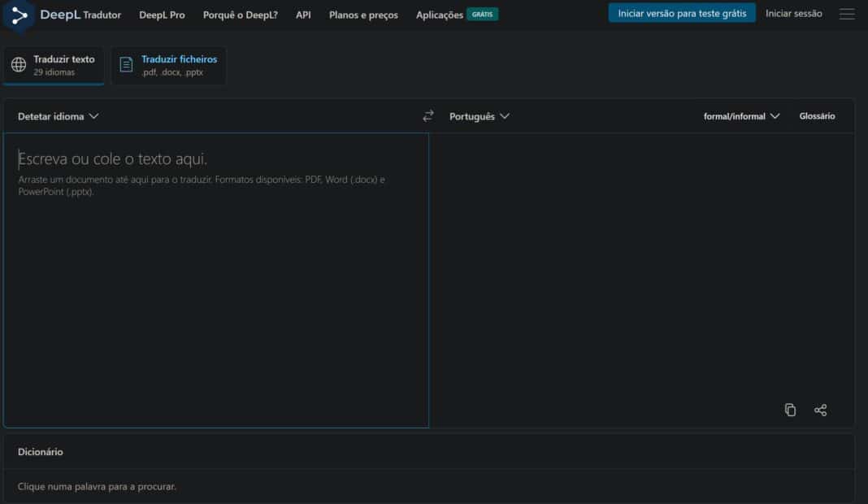
Task: Open the Glossário option
Action: coord(817,115)
